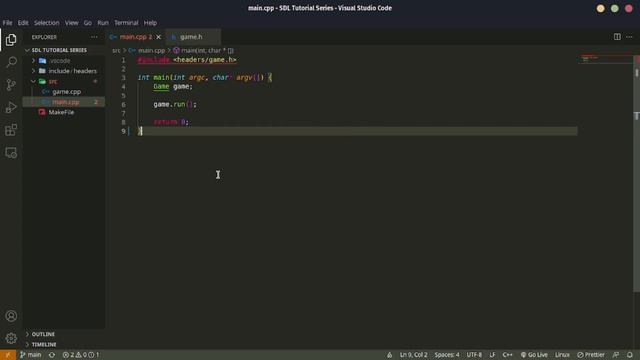This screenshot has width=640, height=360.
Task: Click the editor vertical scrollbar
Action: coord(637,173)
